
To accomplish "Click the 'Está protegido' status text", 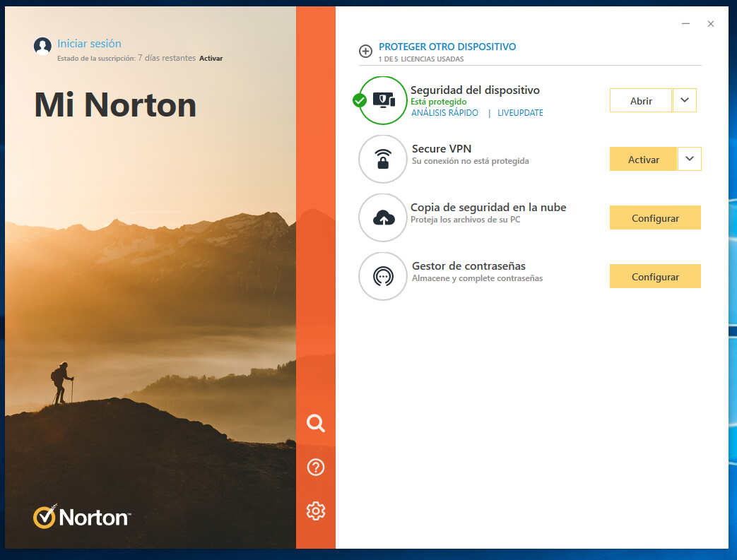I will 439,102.
